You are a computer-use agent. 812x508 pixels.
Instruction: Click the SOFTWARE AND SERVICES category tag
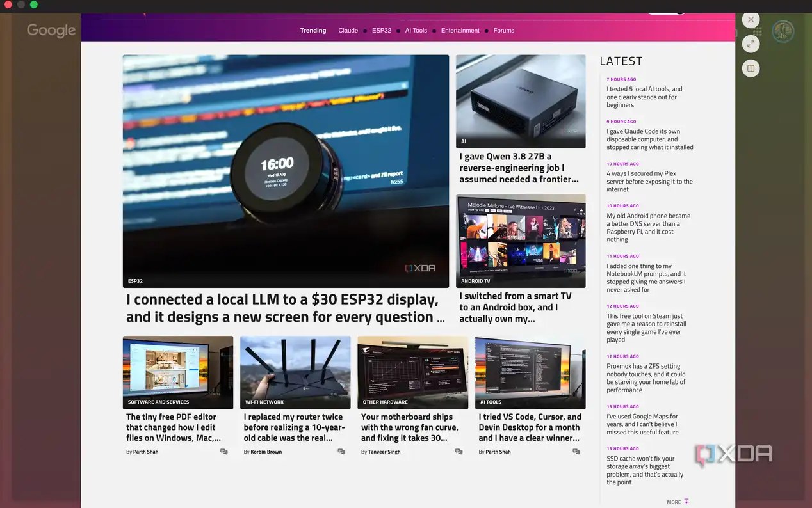click(158, 402)
